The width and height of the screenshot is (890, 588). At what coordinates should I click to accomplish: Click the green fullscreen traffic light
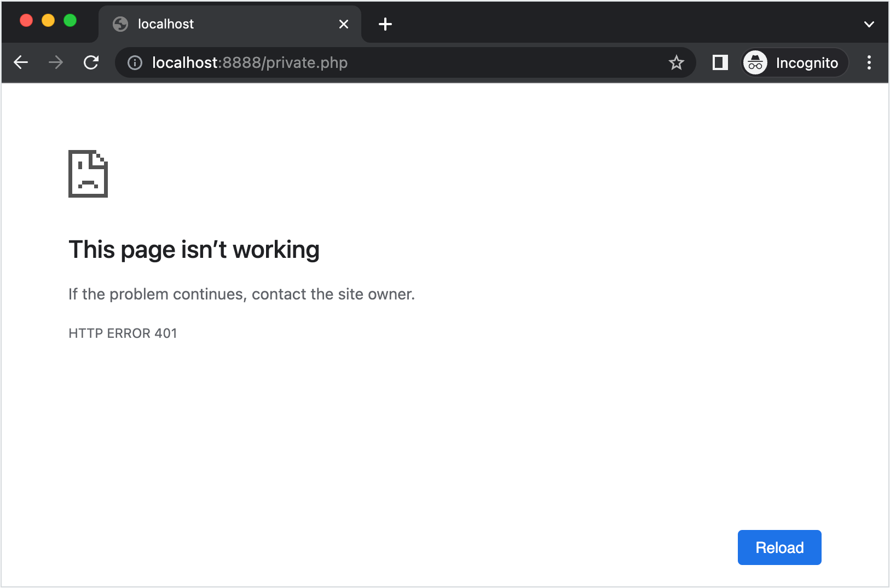pyautogui.click(x=70, y=20)
